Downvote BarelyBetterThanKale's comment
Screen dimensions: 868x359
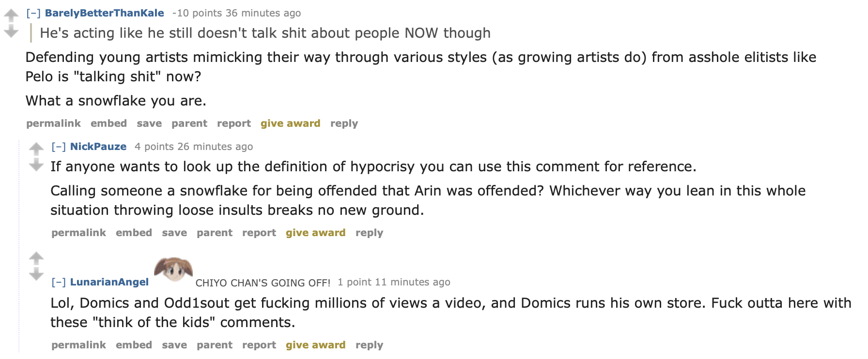[11, 32]
